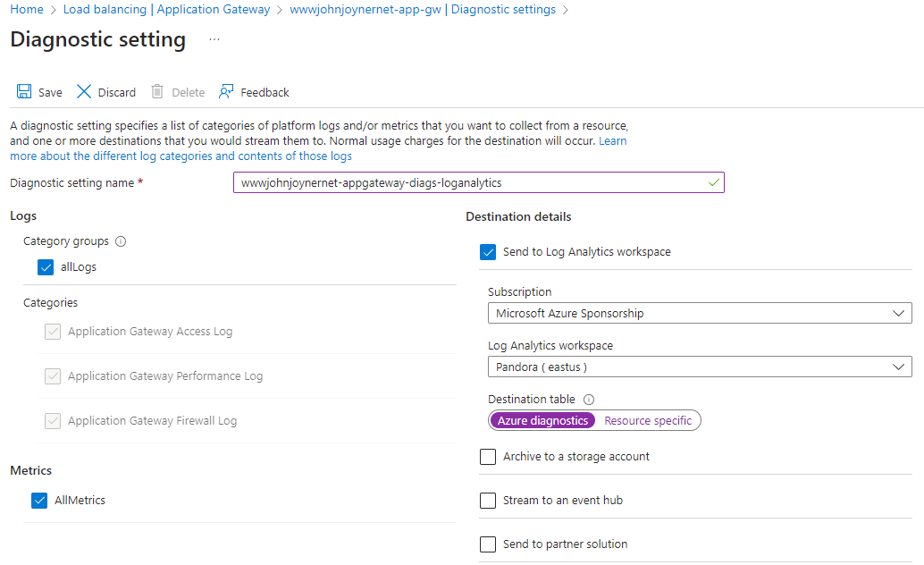Screen dimensions: 924x565
Task: Go to Home breadcrumb
Action: (26, 10)
